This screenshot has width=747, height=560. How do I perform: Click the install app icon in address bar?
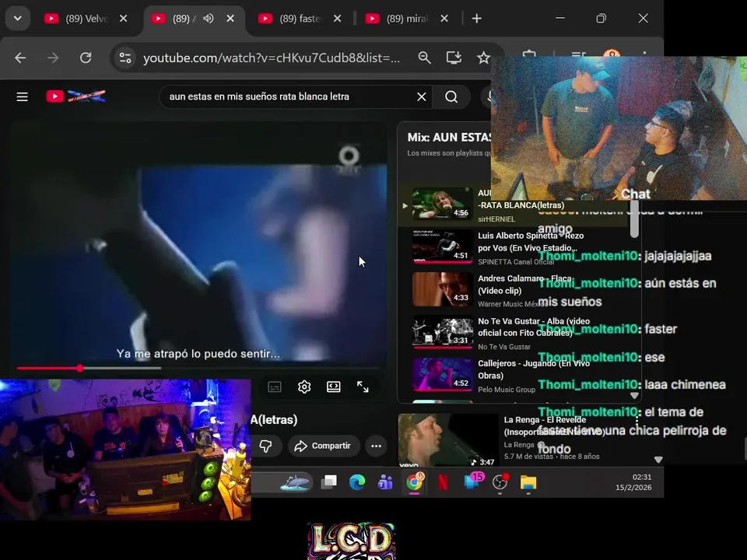(x=454, y=58)
